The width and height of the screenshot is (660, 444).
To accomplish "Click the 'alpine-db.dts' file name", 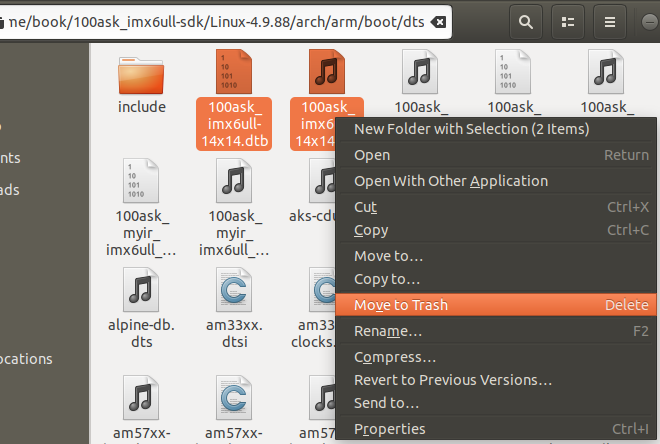I will (141, 333).
